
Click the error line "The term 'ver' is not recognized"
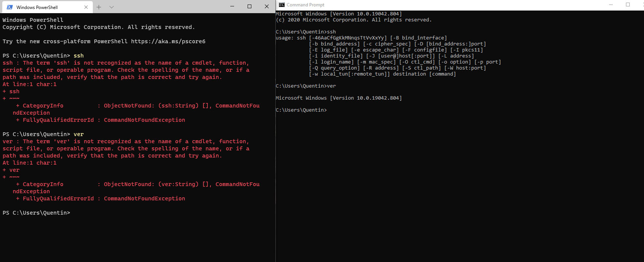126,141
